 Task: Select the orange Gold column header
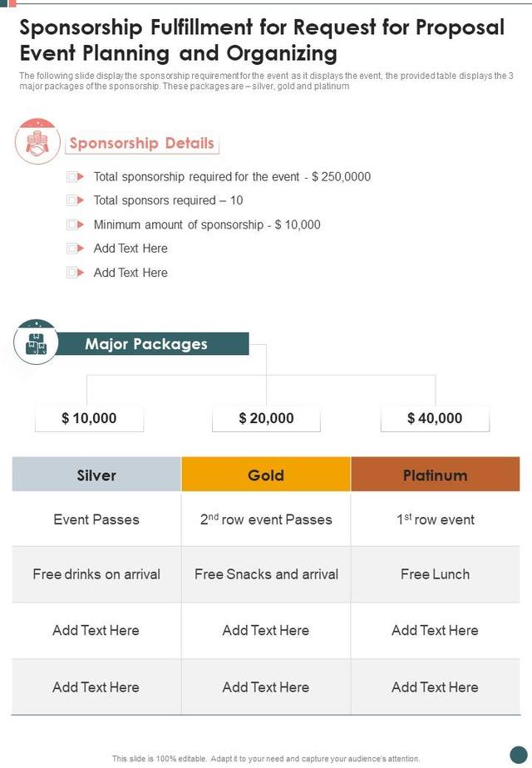[266, 475]
